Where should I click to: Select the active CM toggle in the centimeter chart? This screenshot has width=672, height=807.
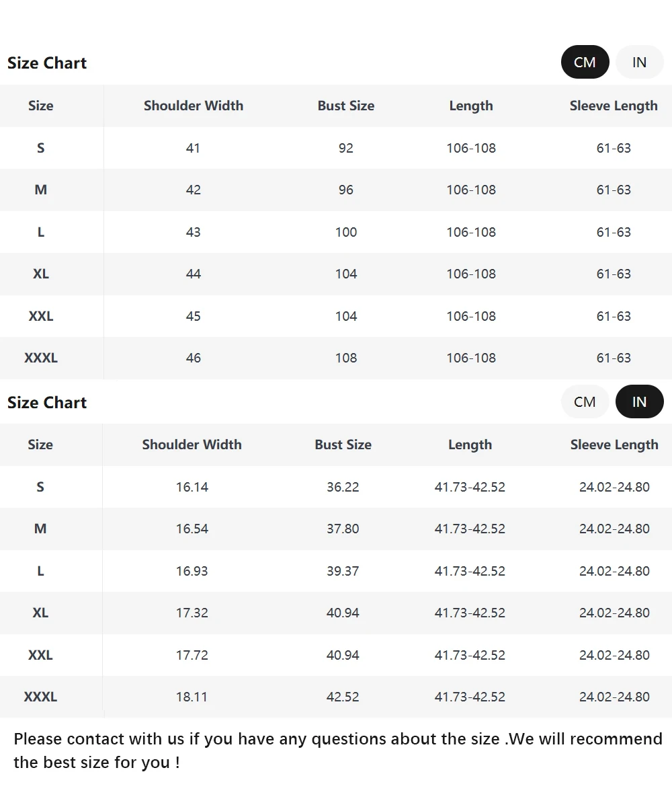[x=585, y=63]
